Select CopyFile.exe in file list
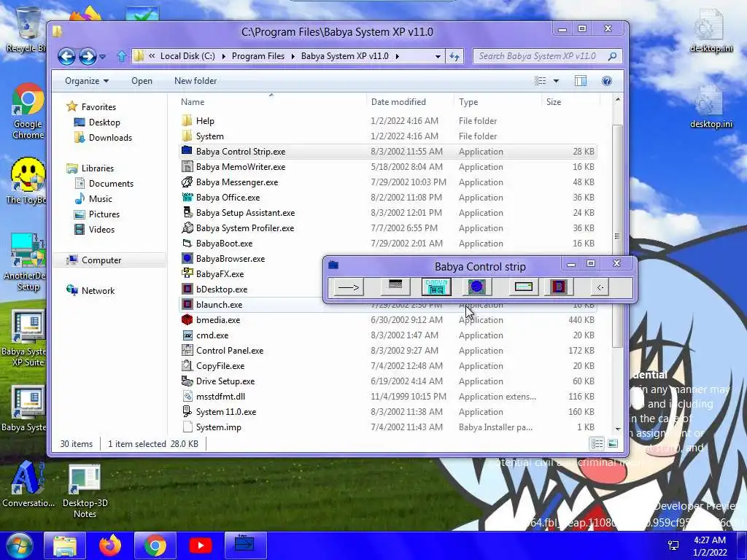The width and height of the screenshot is (747, 560). (x=388, y=366)
